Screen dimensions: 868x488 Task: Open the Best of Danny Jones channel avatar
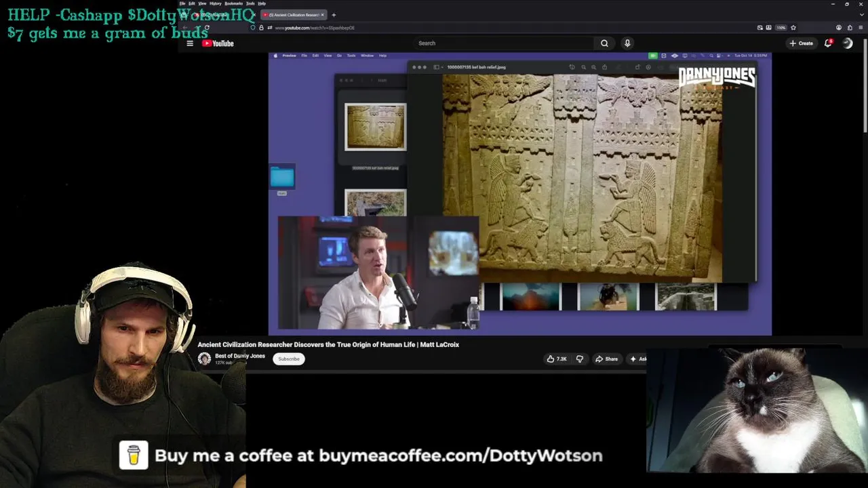[x=204, y=359]
